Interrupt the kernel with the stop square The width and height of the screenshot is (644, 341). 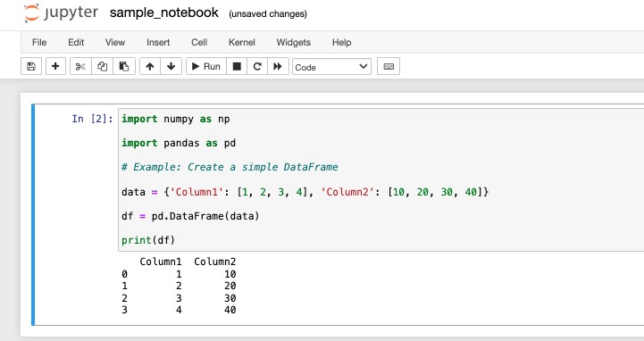237,66
